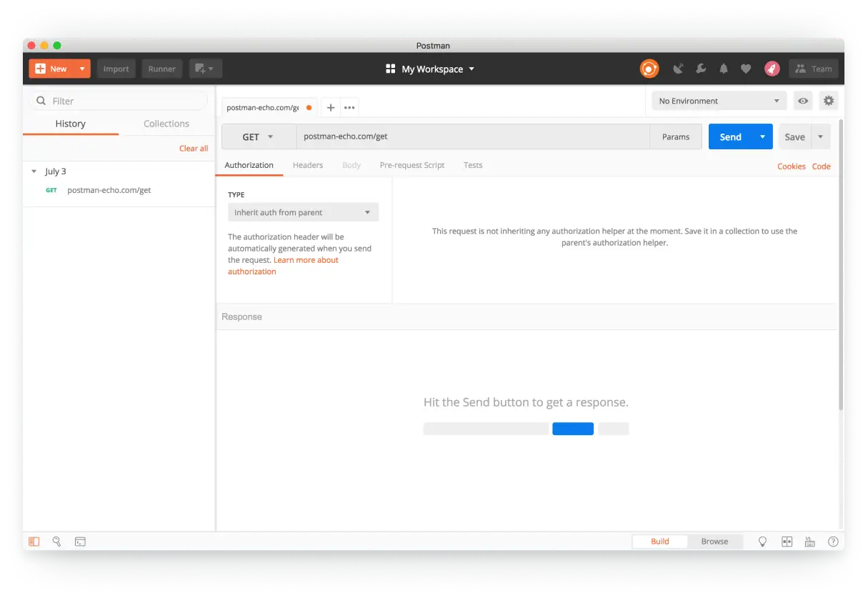Click the orange sync status icon

point(649,69)
